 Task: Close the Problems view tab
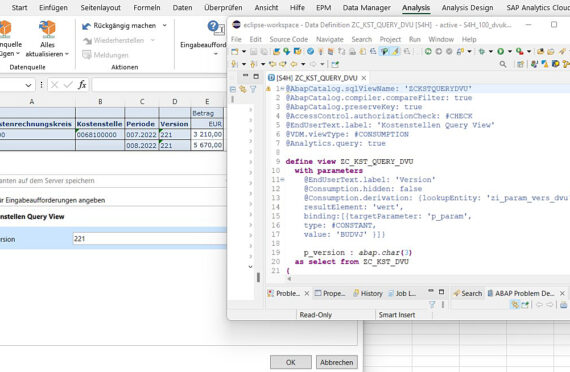[x=307, y=293]
